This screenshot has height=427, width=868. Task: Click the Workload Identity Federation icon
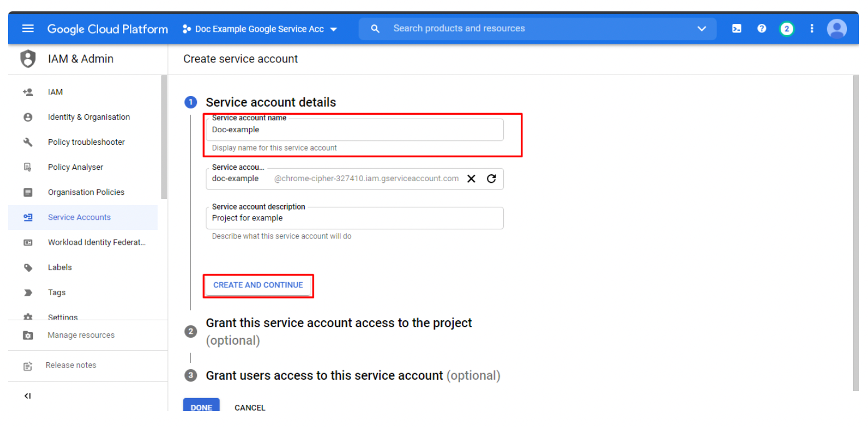(28, 242)
